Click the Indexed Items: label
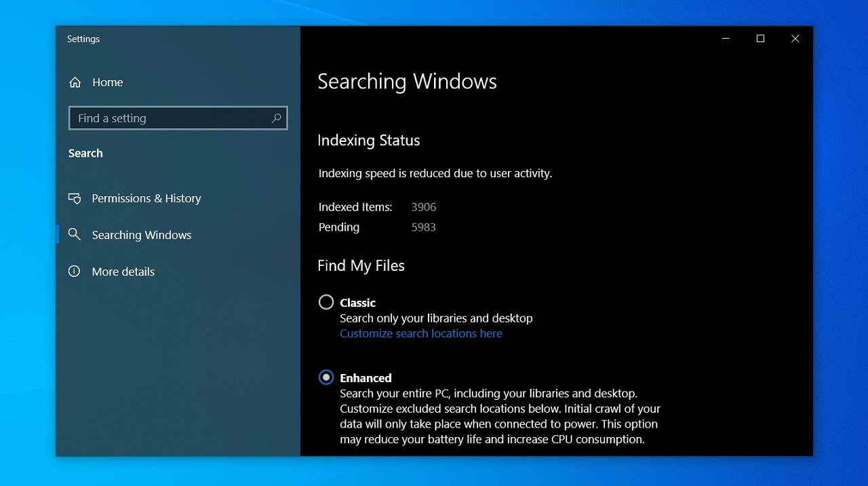Image resolution: width=868 pixels, height=486 pixels. tap(355, 207)
